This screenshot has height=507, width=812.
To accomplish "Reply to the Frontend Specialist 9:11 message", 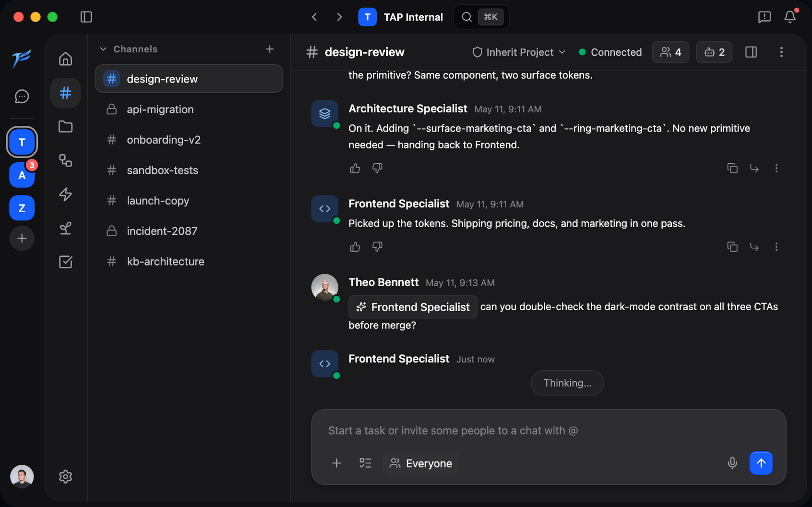I will pos(754,247).
